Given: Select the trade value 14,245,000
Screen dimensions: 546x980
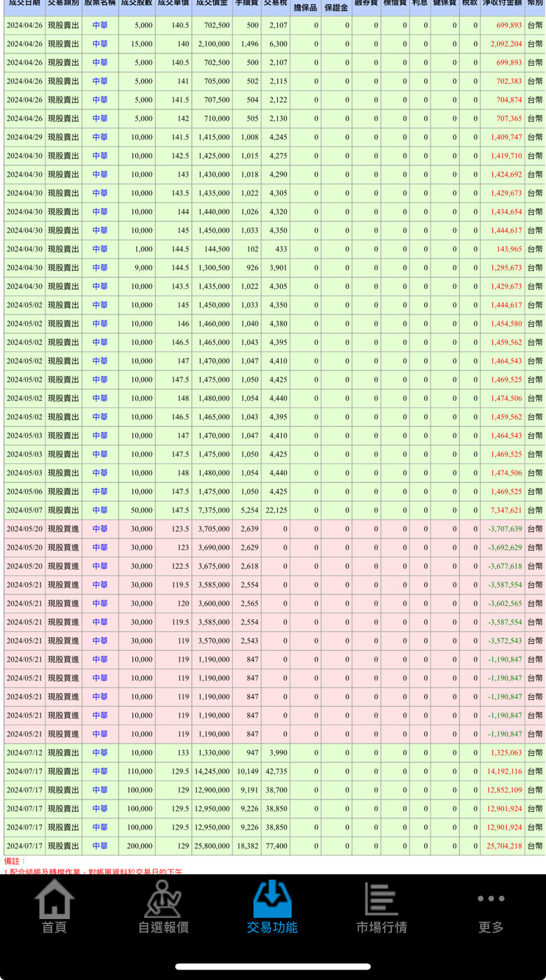Looking at the screenshot, I should pyautogui.click(x=212, y=771).
